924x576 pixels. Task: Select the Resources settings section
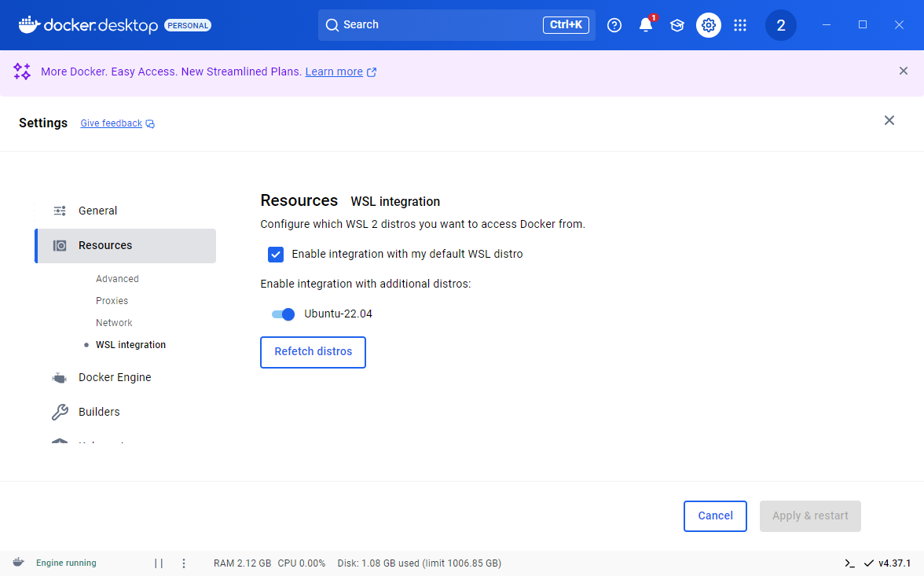click(126, 246)
